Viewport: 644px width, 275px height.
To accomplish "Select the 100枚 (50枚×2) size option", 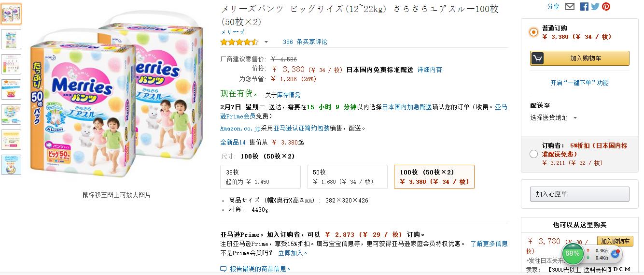I will tap(434, 177).
